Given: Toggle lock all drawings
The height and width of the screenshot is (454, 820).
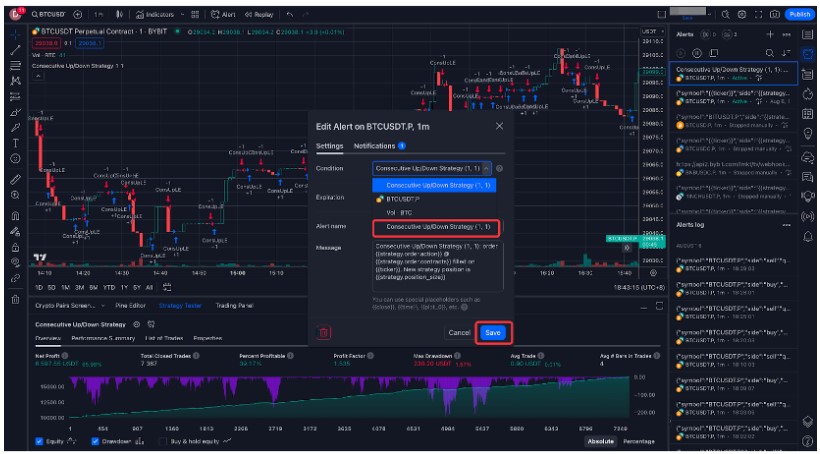Looking at the screenshot, I should pyautogui.click(x=15, y=247).
